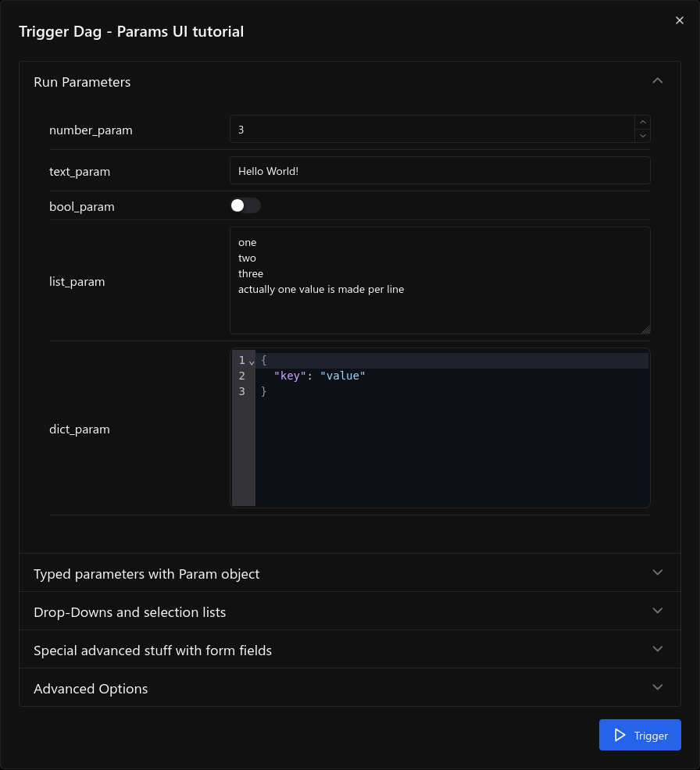Click line number 3 in code gutter

click(242, 392)
